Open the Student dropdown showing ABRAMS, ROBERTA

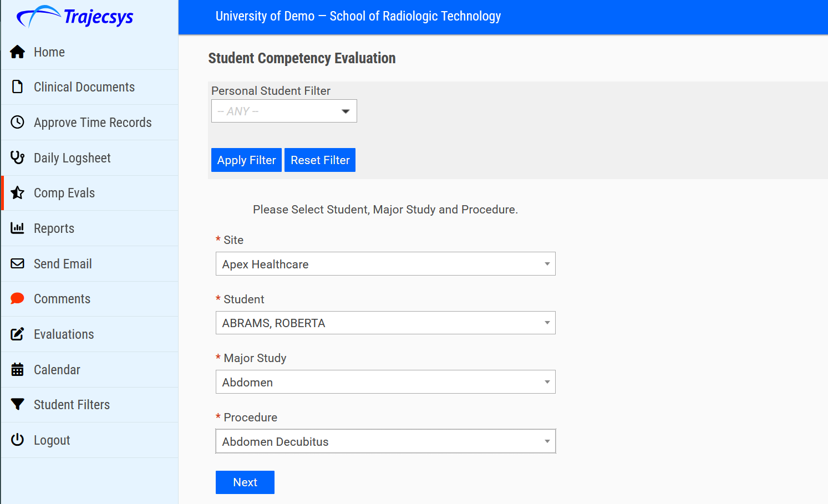point(385,323)
